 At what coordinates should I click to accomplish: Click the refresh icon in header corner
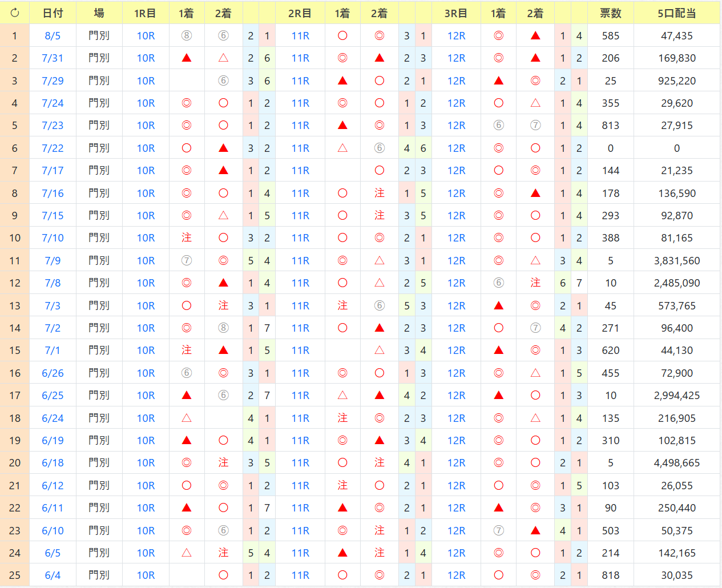[15, 13]
